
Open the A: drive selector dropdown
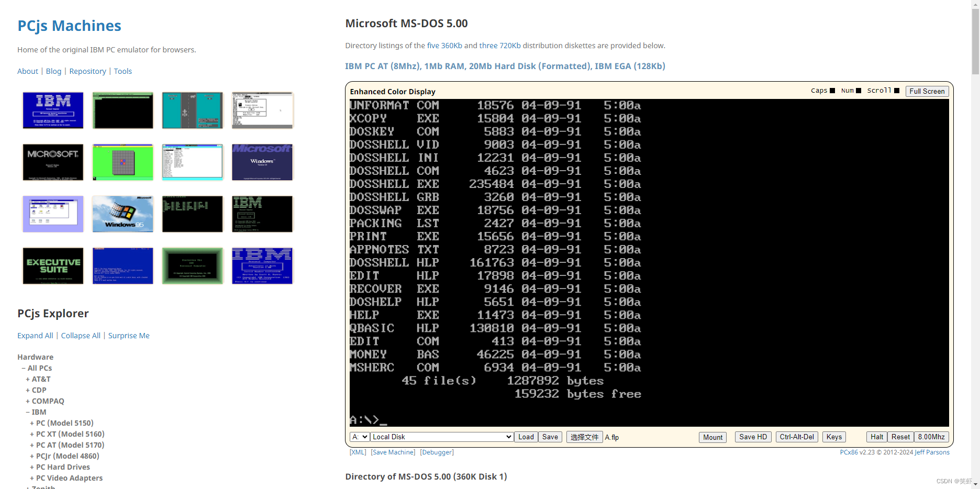tap(360, 436)
